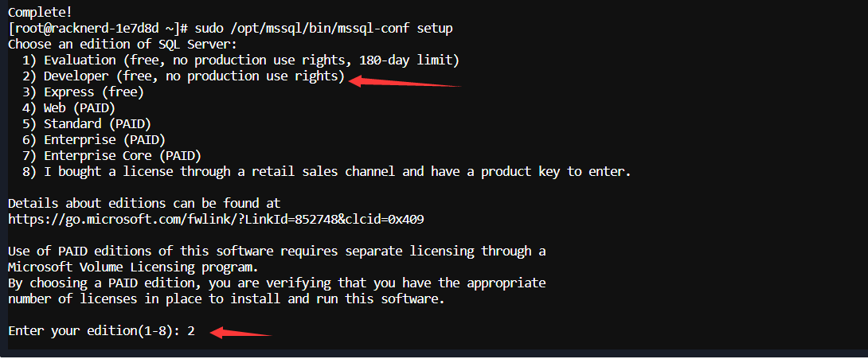Click 'Details about editions can be found at' text
The height and width of the screenshot is (359, 868).
[144, 203]
